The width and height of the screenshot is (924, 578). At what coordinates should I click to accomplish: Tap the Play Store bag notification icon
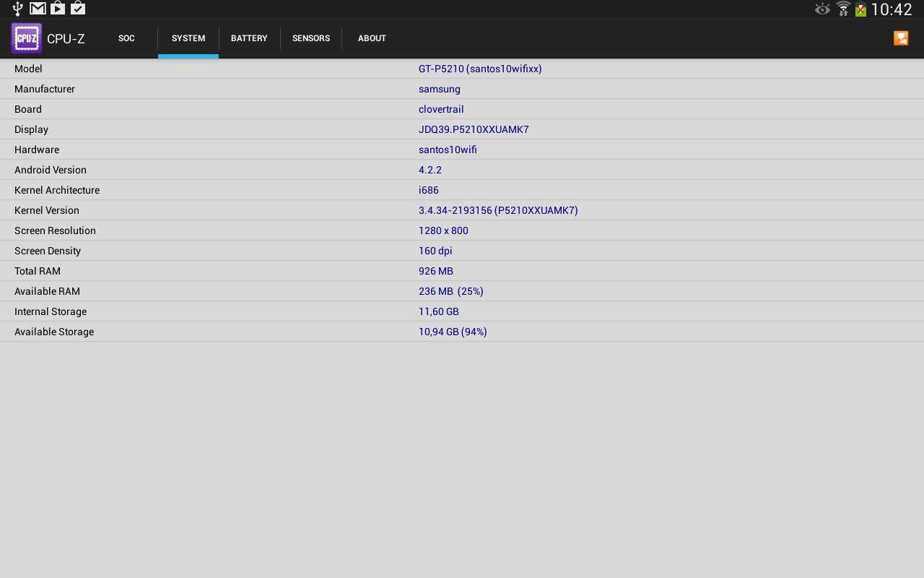pyautogui.click(x=58, y=9)
